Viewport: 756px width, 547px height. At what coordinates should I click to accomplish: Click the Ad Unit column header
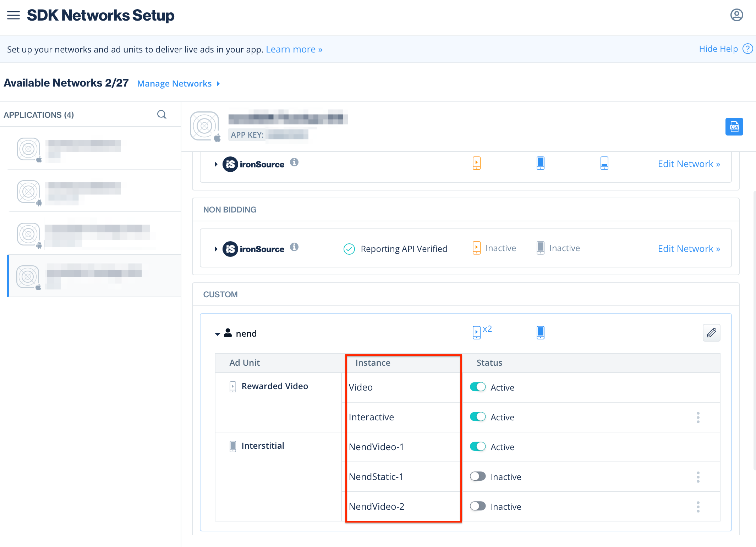(245, 363)
